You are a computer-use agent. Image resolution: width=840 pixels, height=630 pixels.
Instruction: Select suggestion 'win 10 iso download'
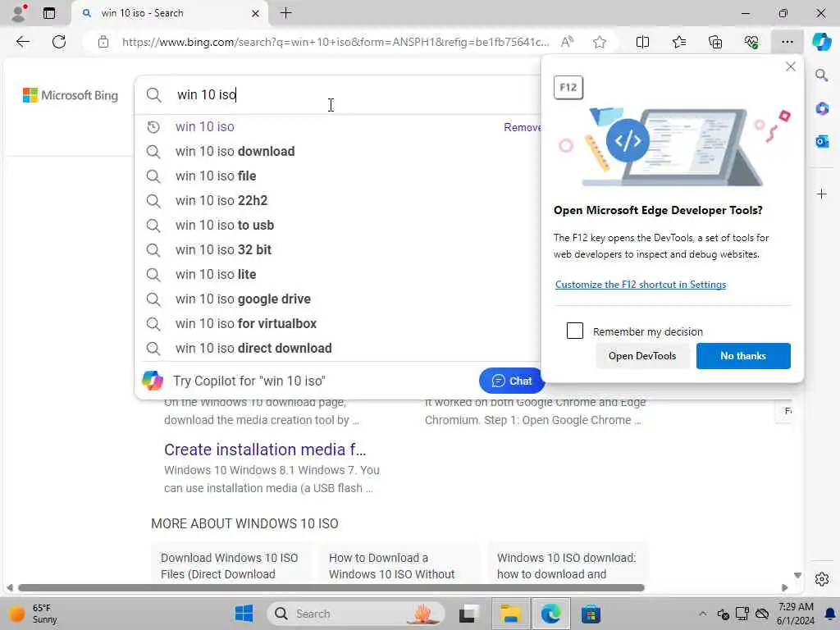[337, 152]
